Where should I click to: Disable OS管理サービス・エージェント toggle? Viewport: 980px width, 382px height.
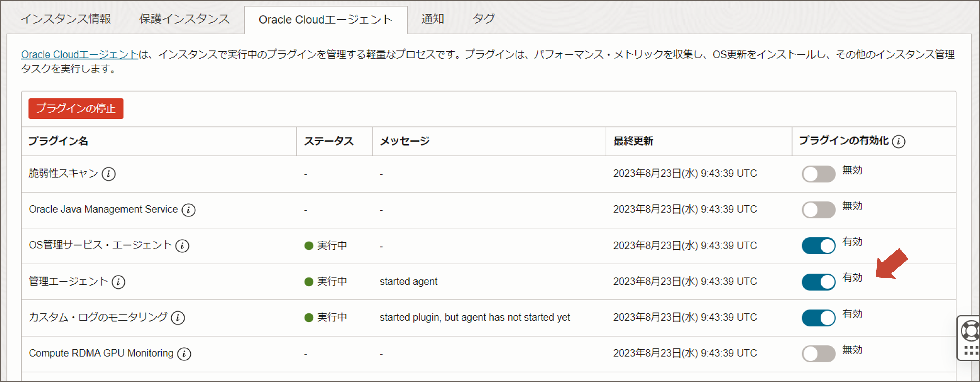(x=818, y=246)
